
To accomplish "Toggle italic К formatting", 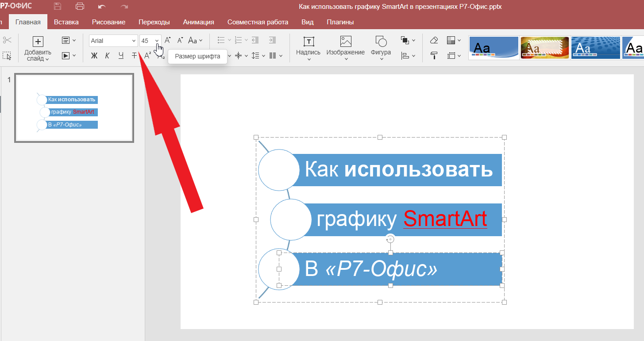I will tap(107, 56).
